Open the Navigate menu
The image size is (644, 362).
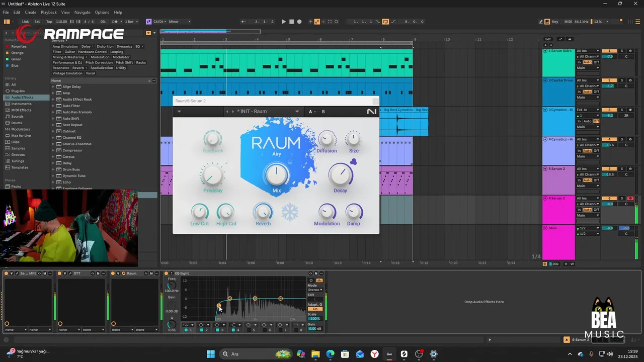pyautogui.click(x=83, y=12)
